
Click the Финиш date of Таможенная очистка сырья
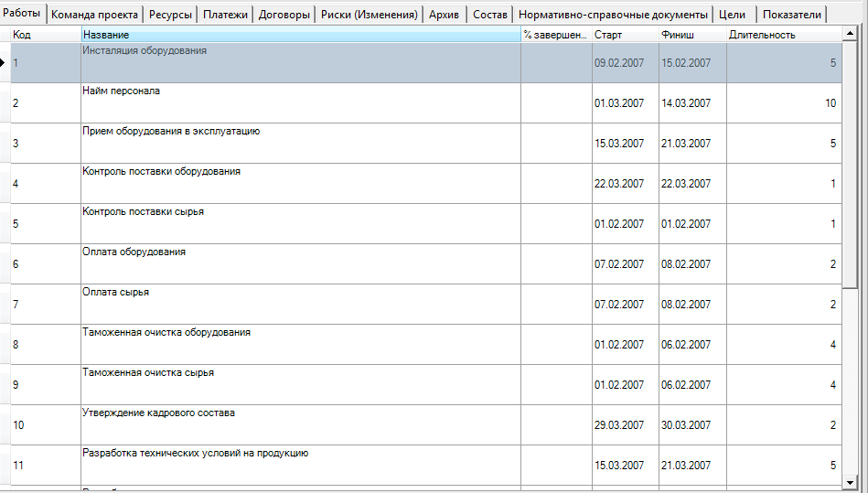[691, 385]
